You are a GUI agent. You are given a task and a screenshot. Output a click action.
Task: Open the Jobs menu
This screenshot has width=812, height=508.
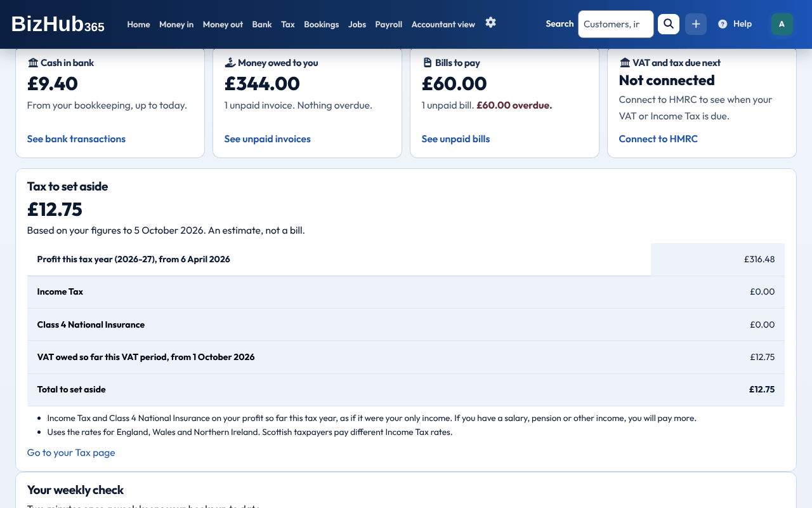pos(357,24)
